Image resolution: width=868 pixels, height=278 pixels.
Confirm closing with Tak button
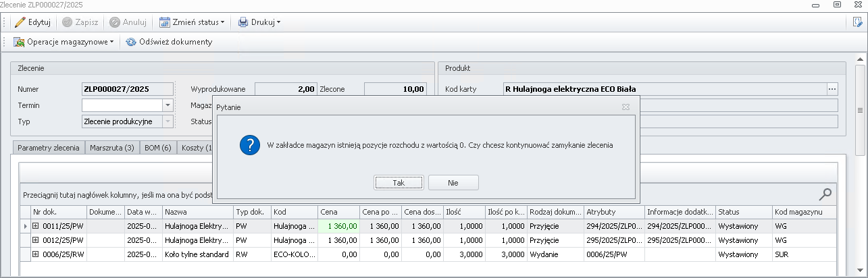(x=399, y=183)
